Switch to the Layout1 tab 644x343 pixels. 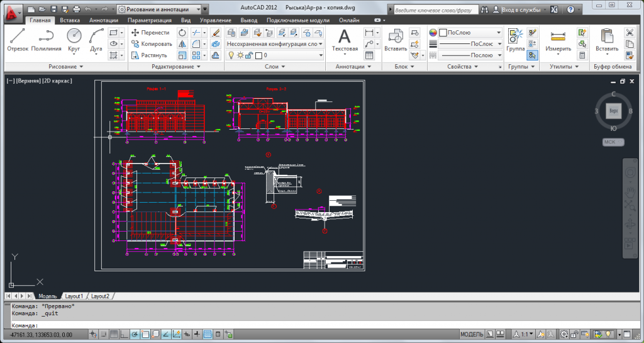74,296
